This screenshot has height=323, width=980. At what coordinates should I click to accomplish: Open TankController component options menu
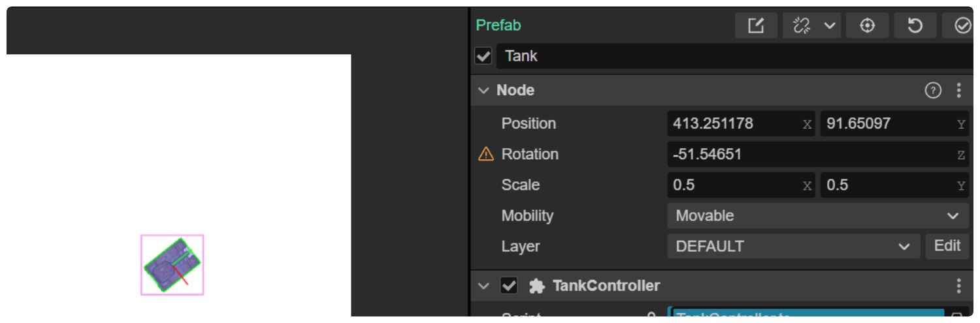point(958,286)
